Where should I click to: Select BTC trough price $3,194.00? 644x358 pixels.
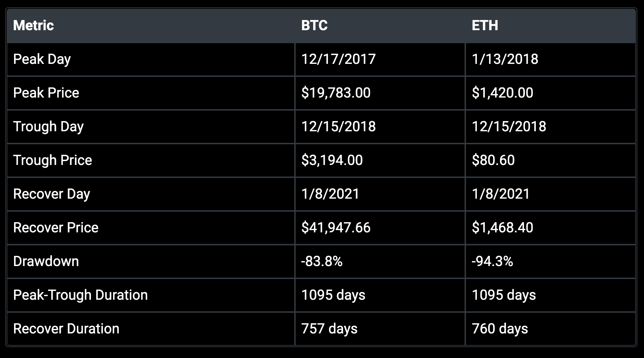[332, 160]
